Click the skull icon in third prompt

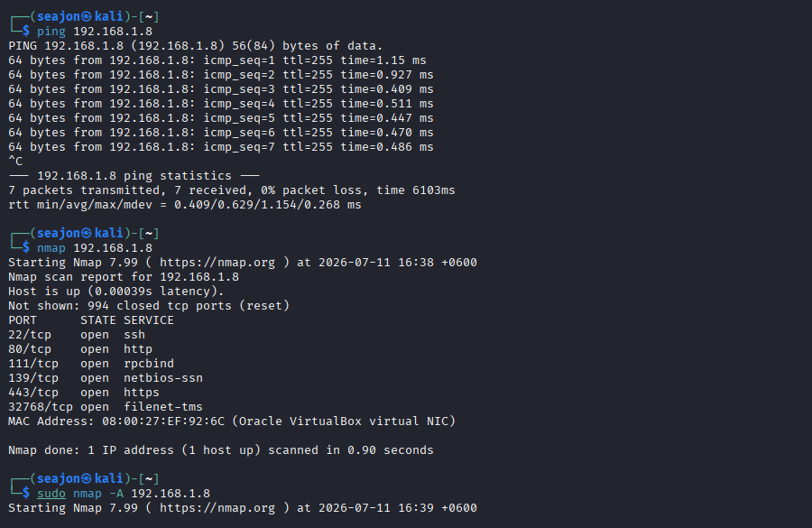pyautogui.click(x=87, y=478)
